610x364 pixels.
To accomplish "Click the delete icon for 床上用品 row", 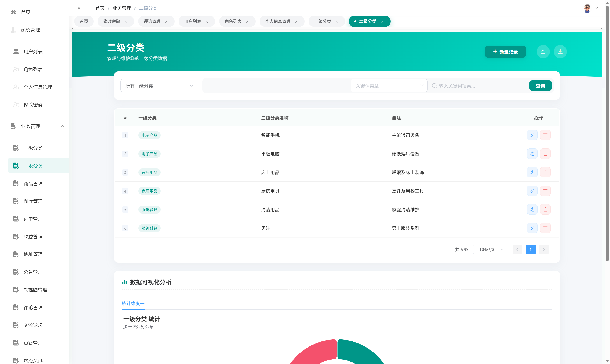I will (545, 172).
